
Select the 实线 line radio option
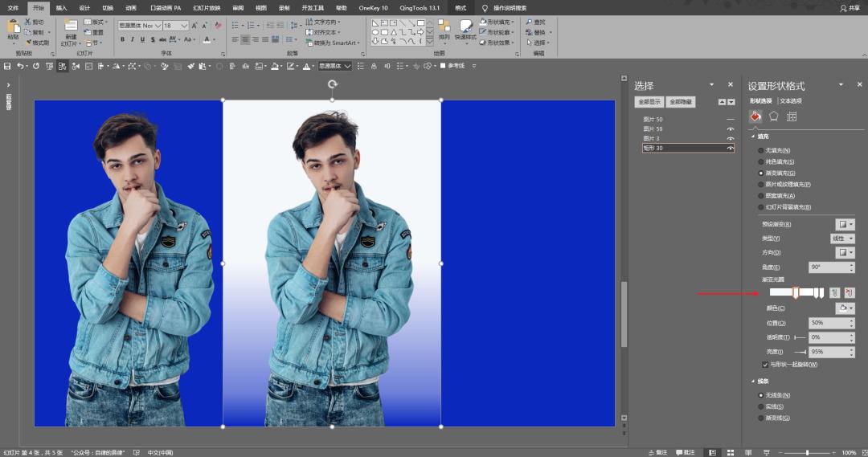[x=762, y=406]
